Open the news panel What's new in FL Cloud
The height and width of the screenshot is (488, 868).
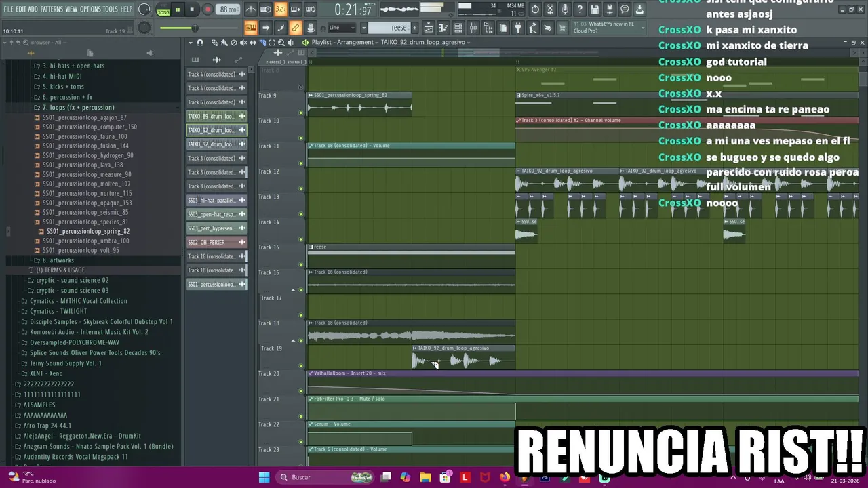coord(608,28)
